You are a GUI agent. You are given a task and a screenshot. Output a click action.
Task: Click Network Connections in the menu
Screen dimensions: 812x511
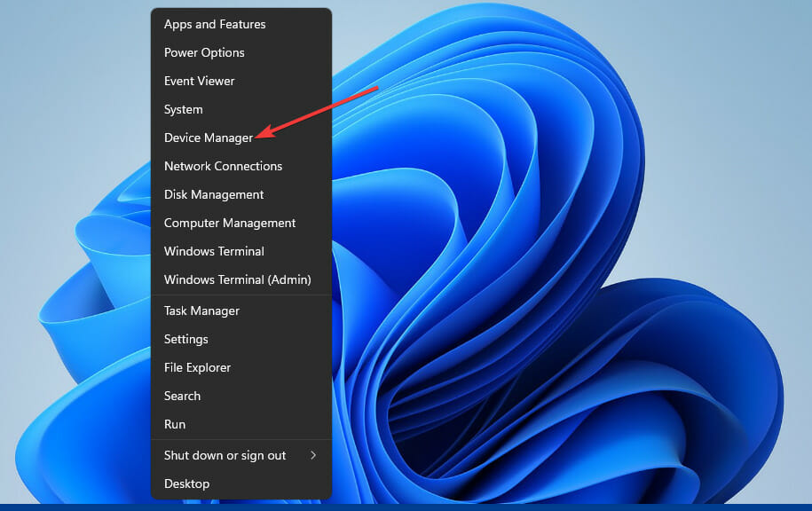pos(241,166)
